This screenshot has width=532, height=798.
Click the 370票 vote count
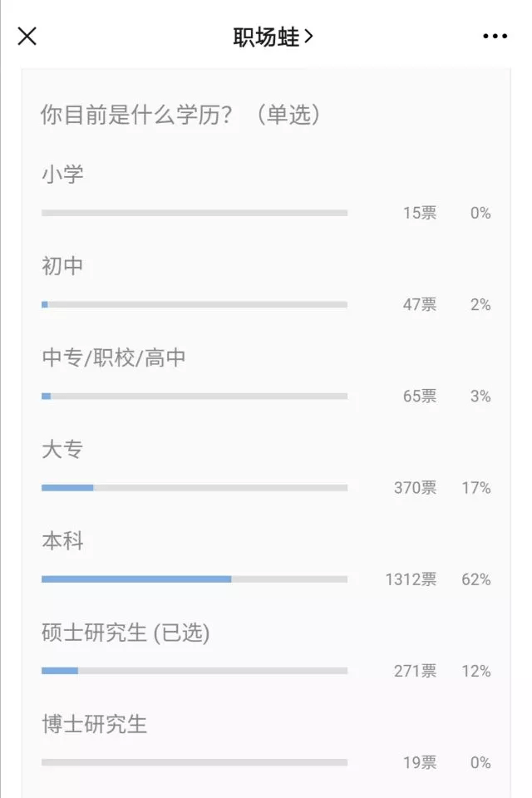(415, 488)
